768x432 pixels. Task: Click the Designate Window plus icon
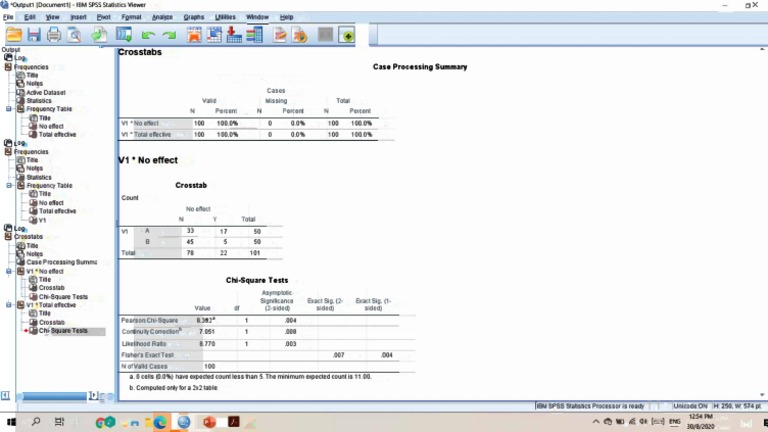(x=347, y=35)
